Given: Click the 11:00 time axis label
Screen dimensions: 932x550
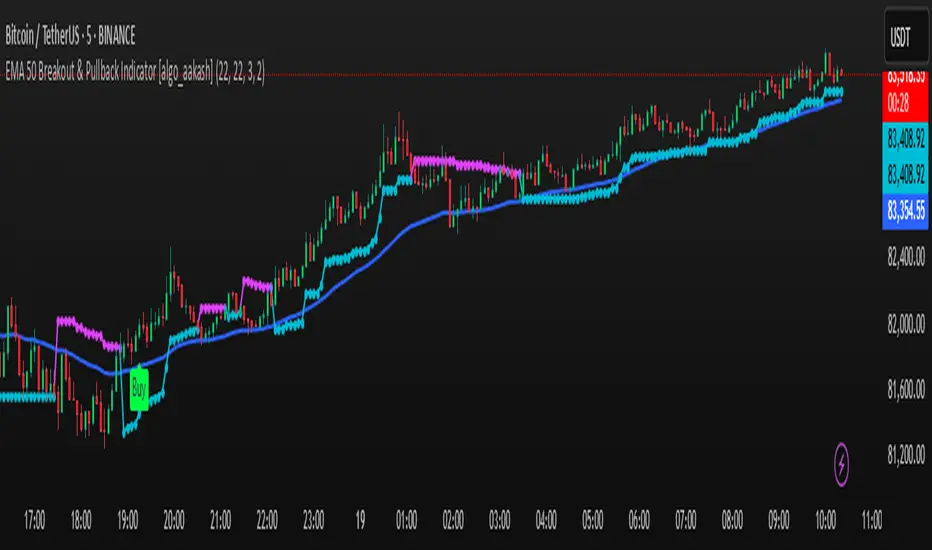Looking at the screenshot, I should click(871, 520).
